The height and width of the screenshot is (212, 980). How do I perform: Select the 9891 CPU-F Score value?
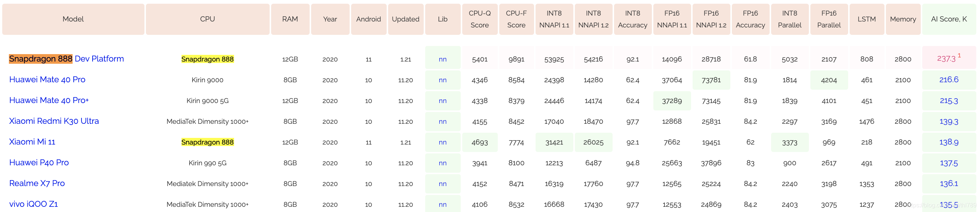pyautogui.click(x=516, y=59)
